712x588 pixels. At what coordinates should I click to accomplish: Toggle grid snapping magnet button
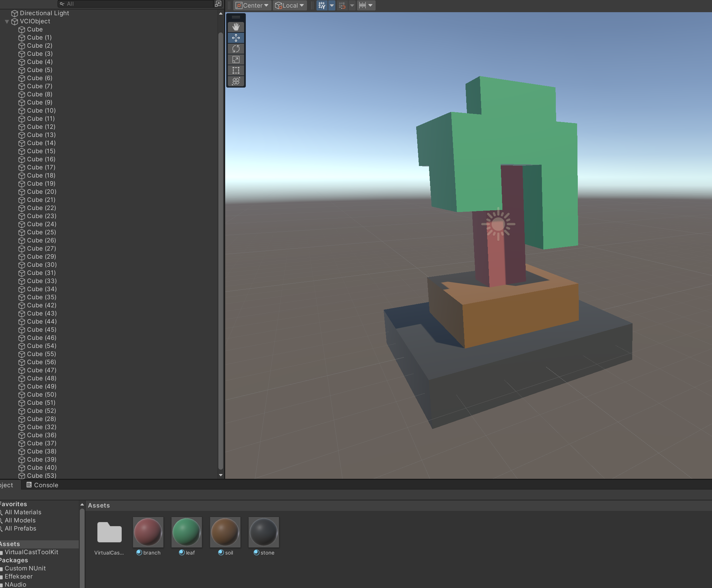[342, 5]
